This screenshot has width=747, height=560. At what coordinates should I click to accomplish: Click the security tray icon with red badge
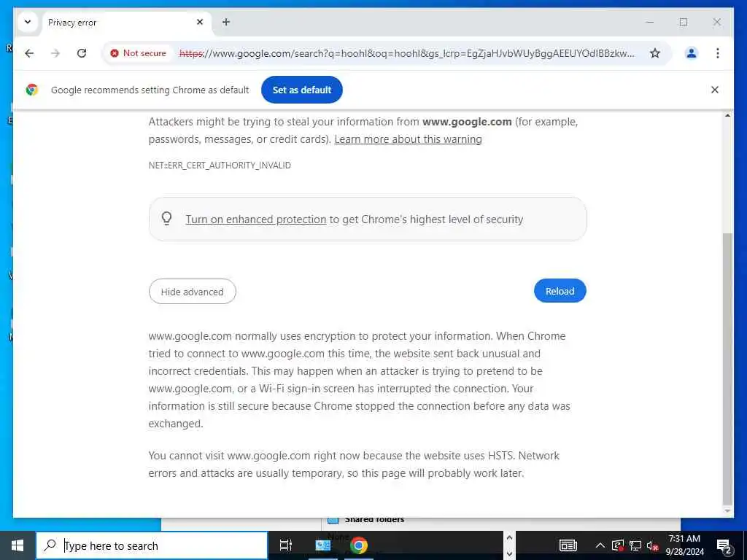point(618,545)
